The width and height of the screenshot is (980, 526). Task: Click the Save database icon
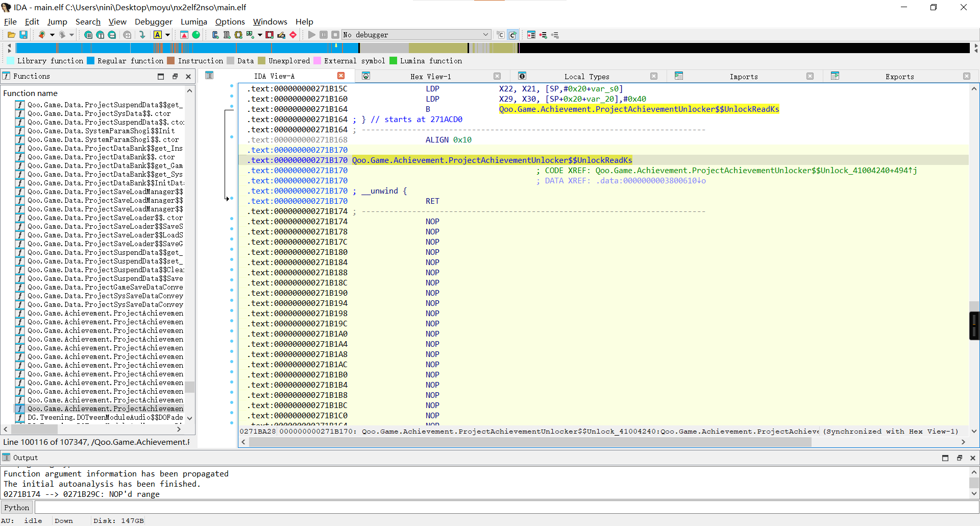23,35
